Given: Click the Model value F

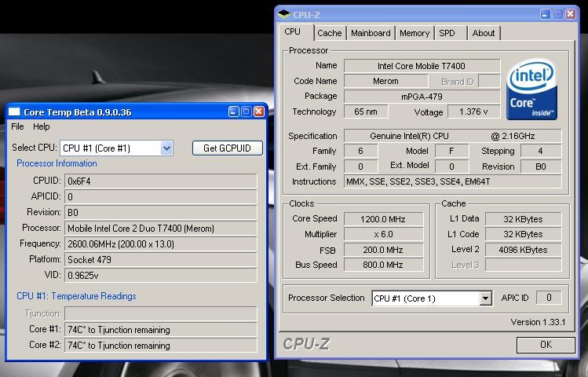Looking at the screenshot, I should (x=451, y=151).
